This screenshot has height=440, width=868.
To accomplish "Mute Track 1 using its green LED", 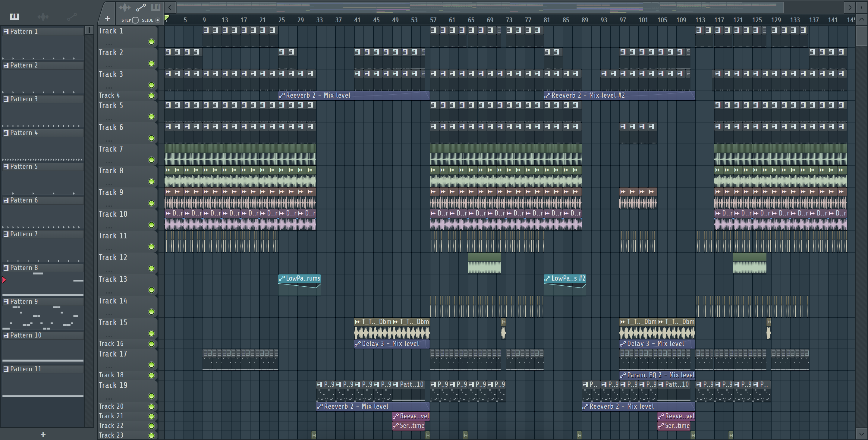I will click(x=151, y=42).
